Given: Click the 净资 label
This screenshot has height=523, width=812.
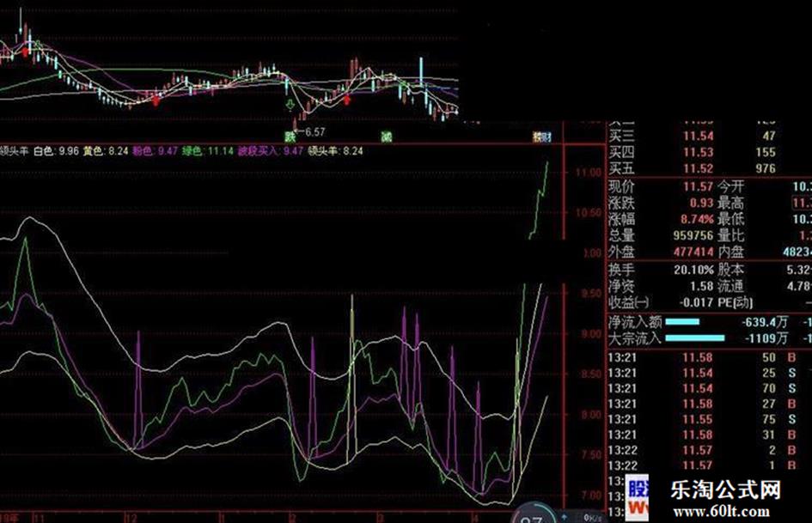Looking at the screenshot, I should [x=621, y=286].
